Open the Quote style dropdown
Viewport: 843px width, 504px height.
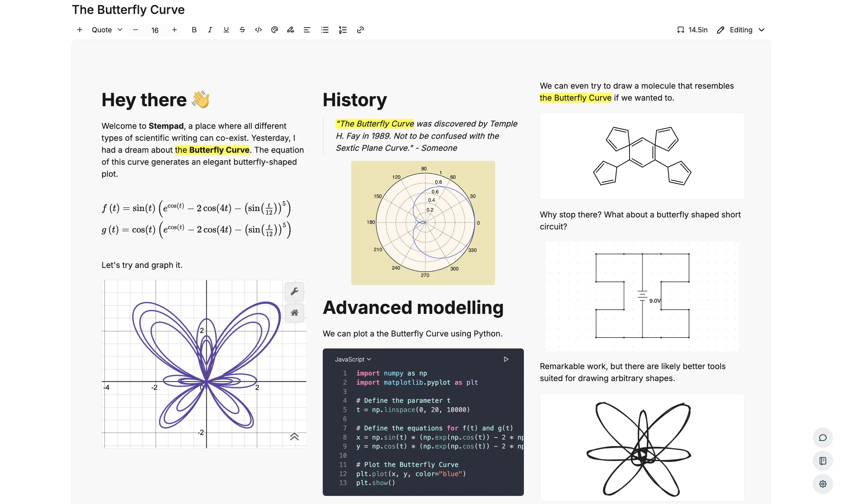pyautogui.click(x=106, y=30)
